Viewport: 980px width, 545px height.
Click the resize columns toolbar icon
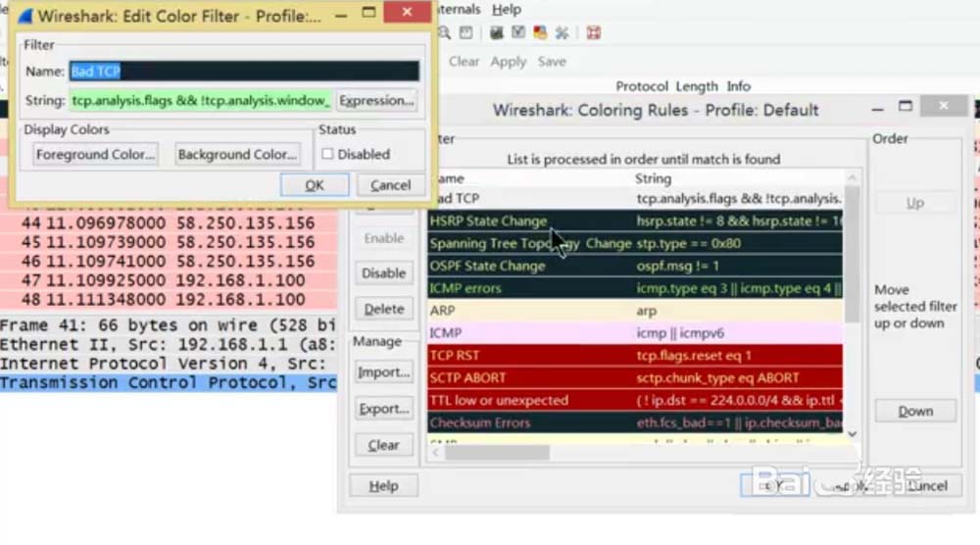coord(466,33)
